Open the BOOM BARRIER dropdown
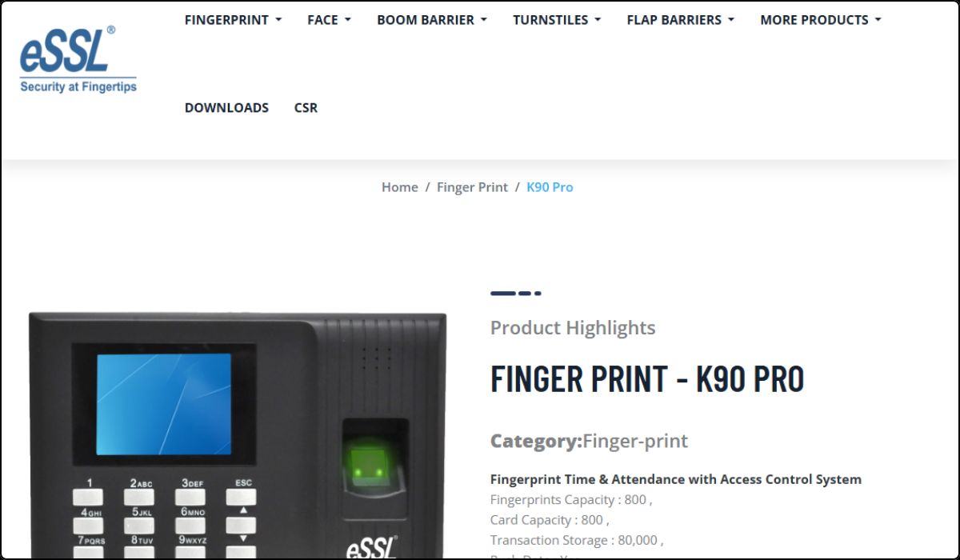The width and height of the screenshot is (960, 560). [x=432, y=20]
